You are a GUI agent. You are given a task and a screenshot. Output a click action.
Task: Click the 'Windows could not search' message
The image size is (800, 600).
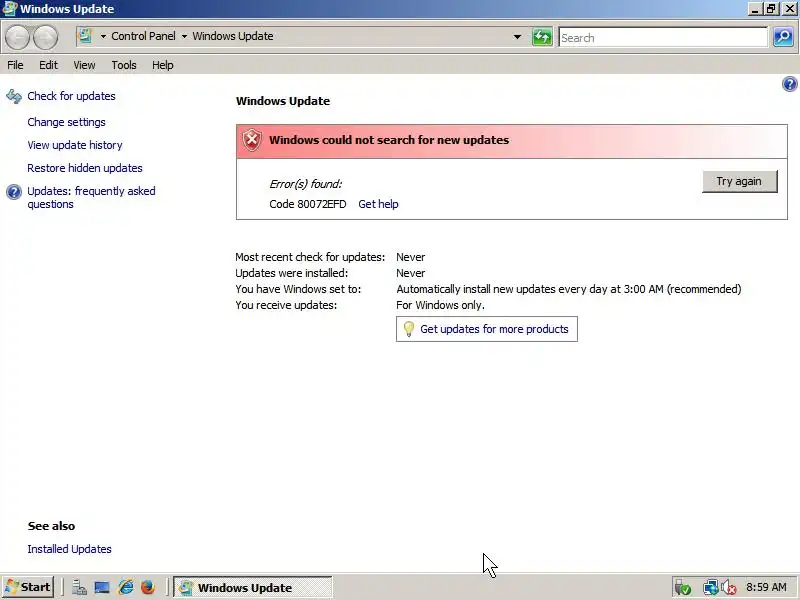click(389, 140)
